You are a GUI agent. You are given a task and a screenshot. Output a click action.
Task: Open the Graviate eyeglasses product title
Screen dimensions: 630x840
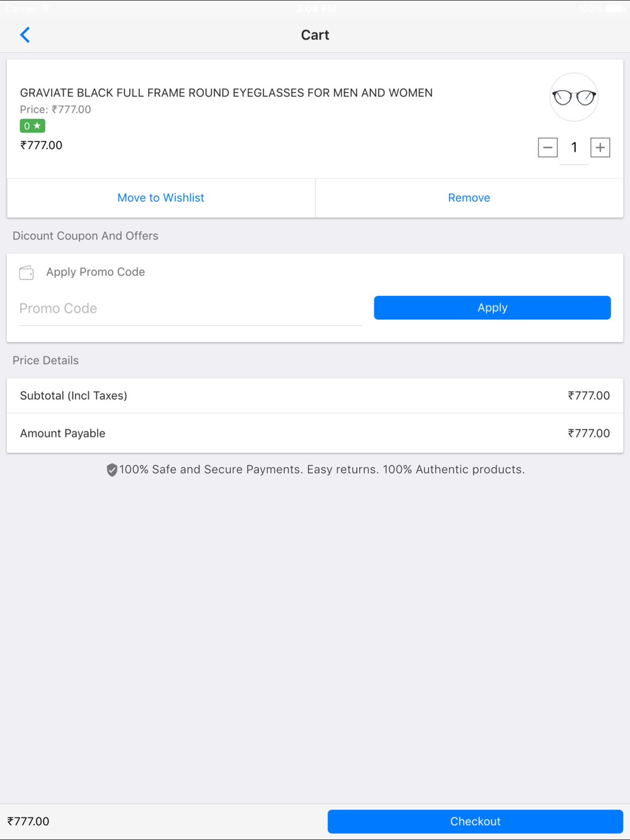pyautogui.click(x=226, y=93)
